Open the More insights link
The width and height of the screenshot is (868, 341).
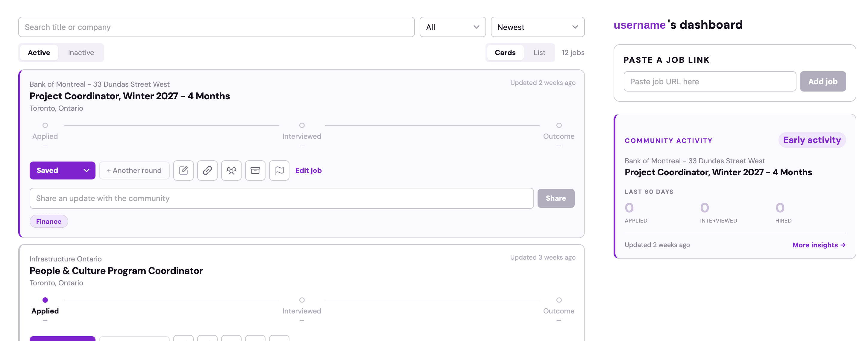click(819, 245)
